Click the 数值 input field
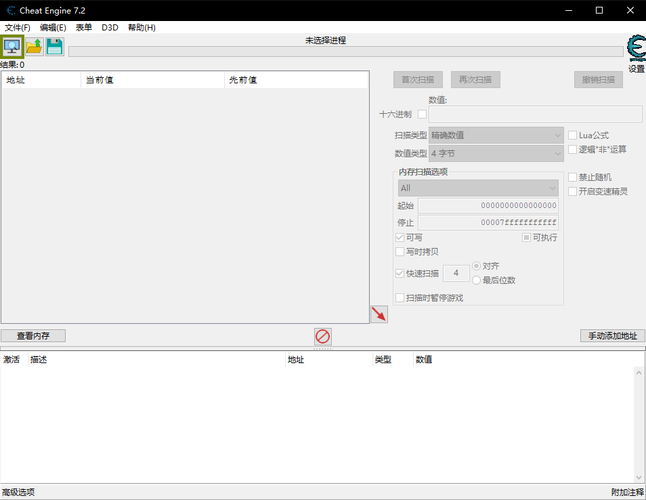Viewport: 646px width, 500px height. pos(535,114)
